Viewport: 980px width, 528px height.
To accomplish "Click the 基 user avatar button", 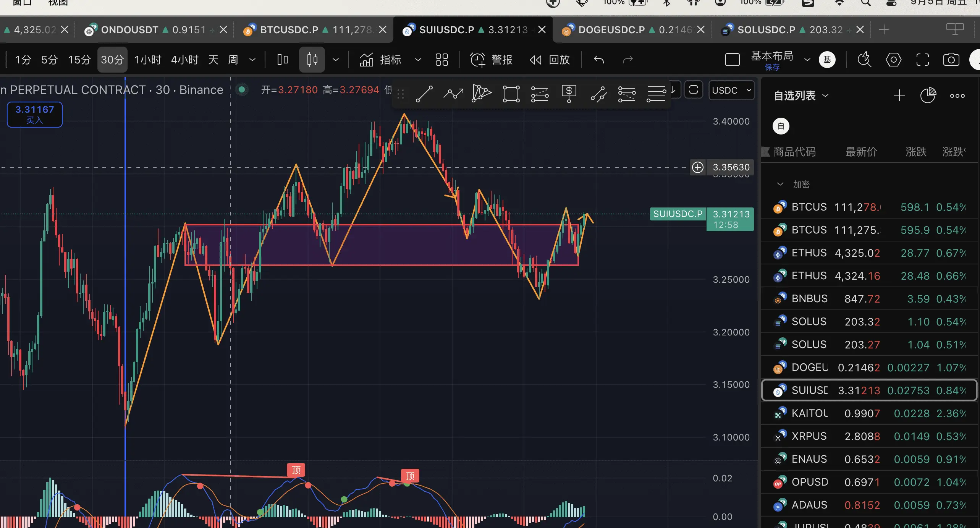I will (827, 60).
